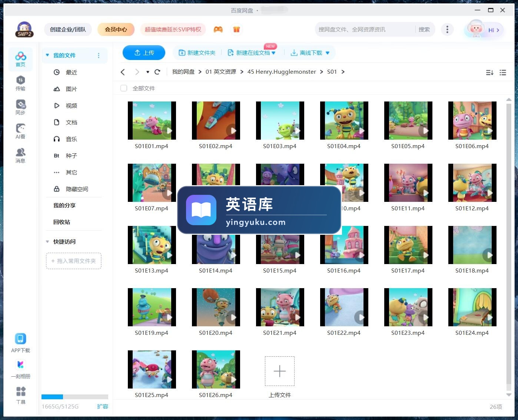Screen dimensions: 518x420
Task: Click the Hi mascot profile badge
Action: coord(484,29)
